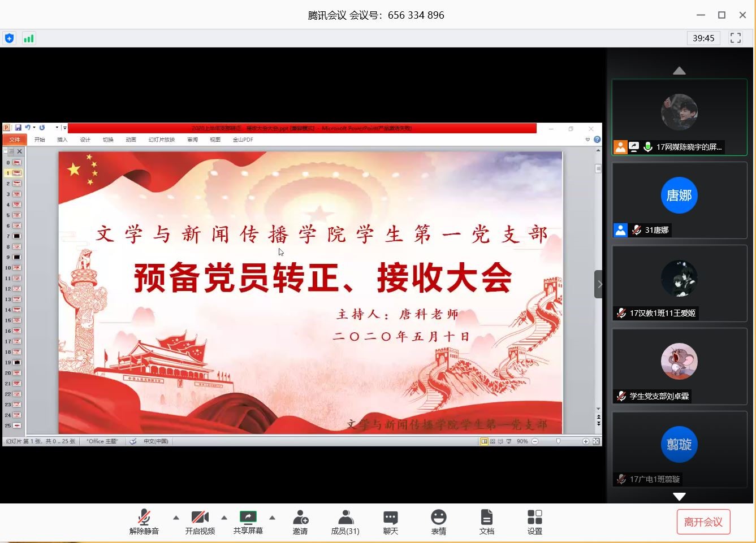Switch PowerPoint to Slide Sorter view
Viewport: 756px width, 543px height.
pos(493,441)
